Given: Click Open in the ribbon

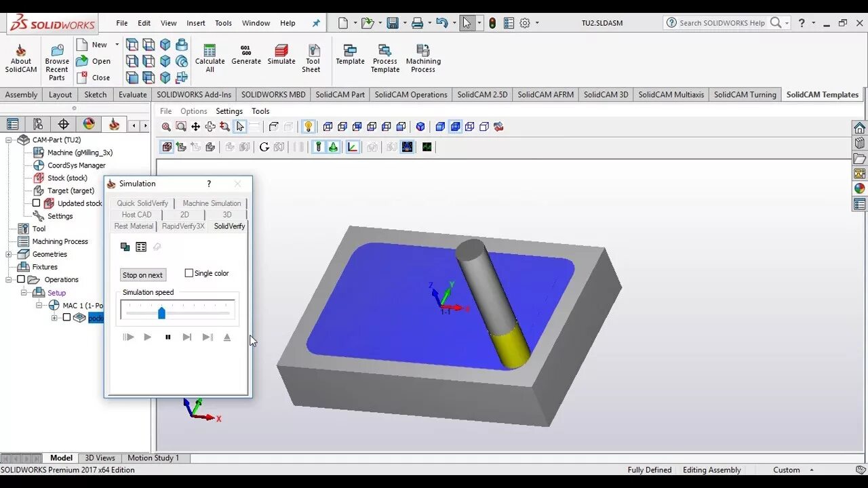Looking at the screenshot, I should pyautogui.click(x=94, y=61).
